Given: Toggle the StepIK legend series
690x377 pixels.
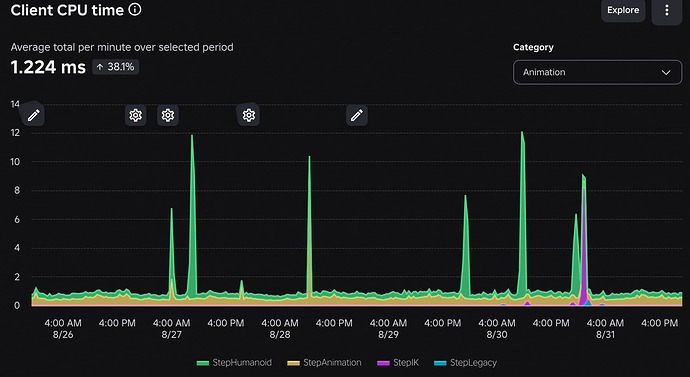Looking at the screenshot, I should [x=398, y=363].
